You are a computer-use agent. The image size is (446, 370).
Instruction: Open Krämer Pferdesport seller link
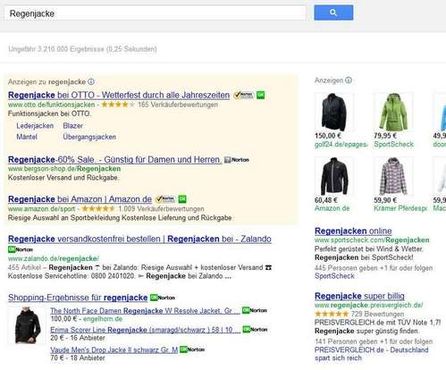click(400, 208)
